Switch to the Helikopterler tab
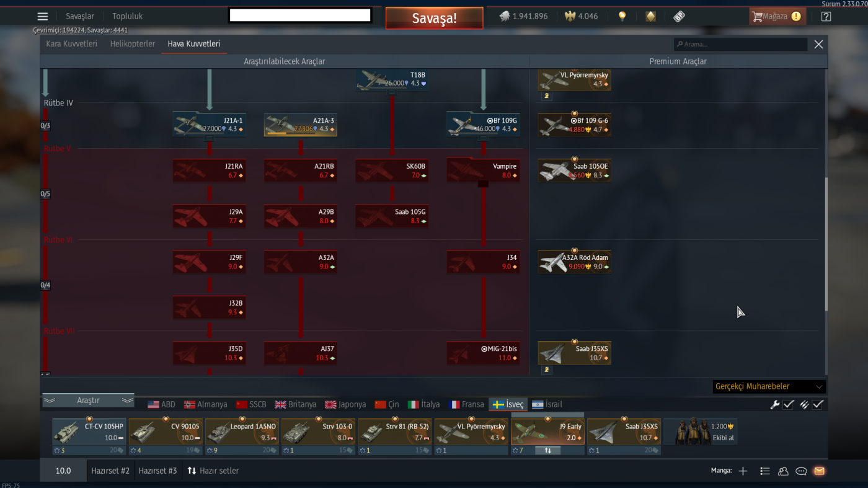868x488 pixels. (133, 44)
